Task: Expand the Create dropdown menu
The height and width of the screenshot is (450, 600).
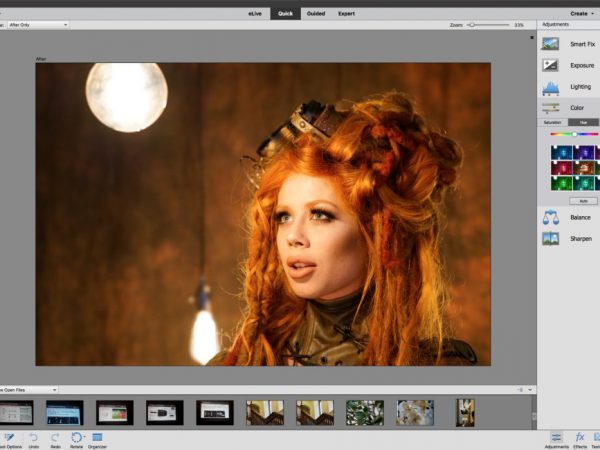Action: [580, 13]
